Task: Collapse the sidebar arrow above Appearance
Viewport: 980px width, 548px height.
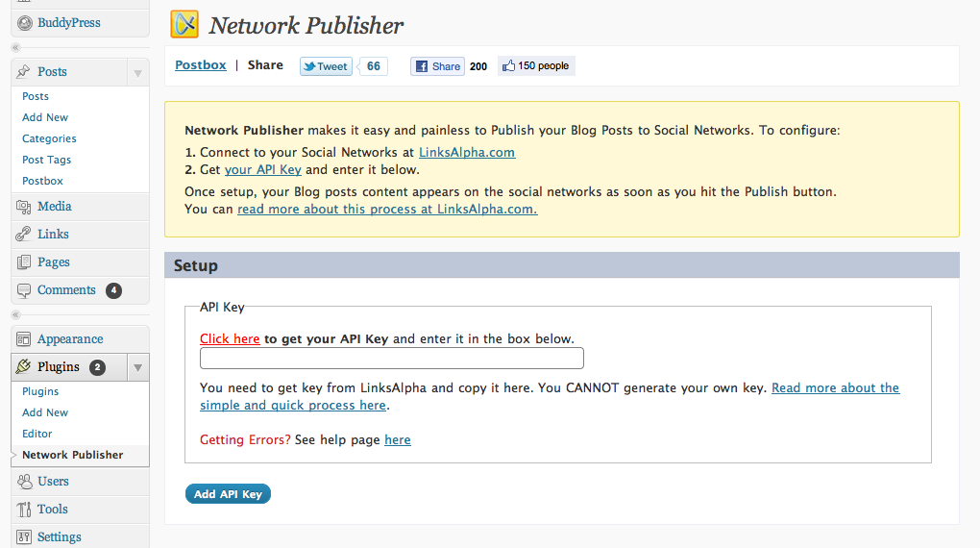Action: point(16,314)
